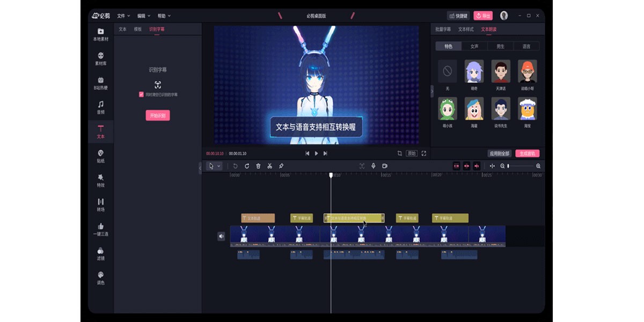Open the B站热梗 memes panel
644x322 pixels.
click(101, 83)
